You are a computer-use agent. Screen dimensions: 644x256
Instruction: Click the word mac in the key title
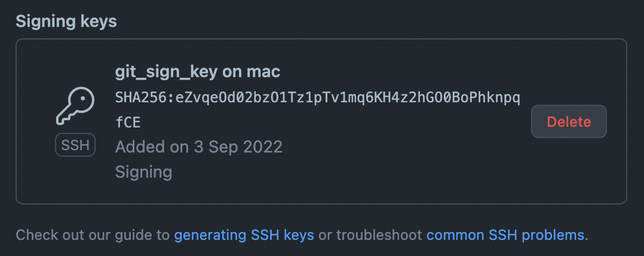click(x=263, y=72)
